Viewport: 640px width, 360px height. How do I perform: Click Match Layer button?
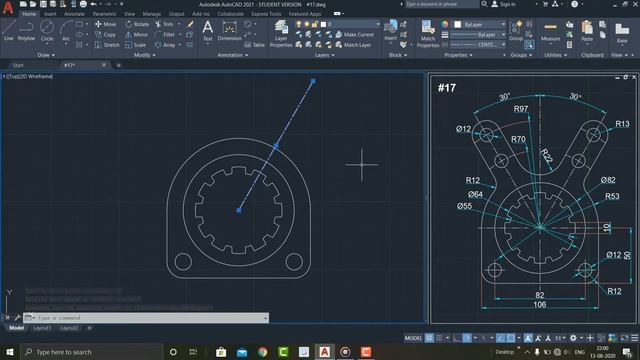[353, 45]
